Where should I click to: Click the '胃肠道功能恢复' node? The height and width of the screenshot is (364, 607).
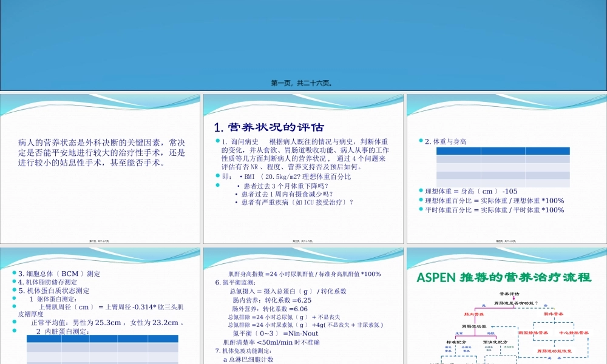[x=555, y=352]
